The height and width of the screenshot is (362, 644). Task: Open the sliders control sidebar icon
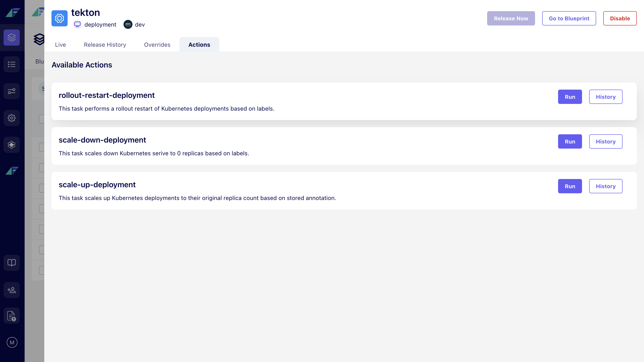[12, 91]
